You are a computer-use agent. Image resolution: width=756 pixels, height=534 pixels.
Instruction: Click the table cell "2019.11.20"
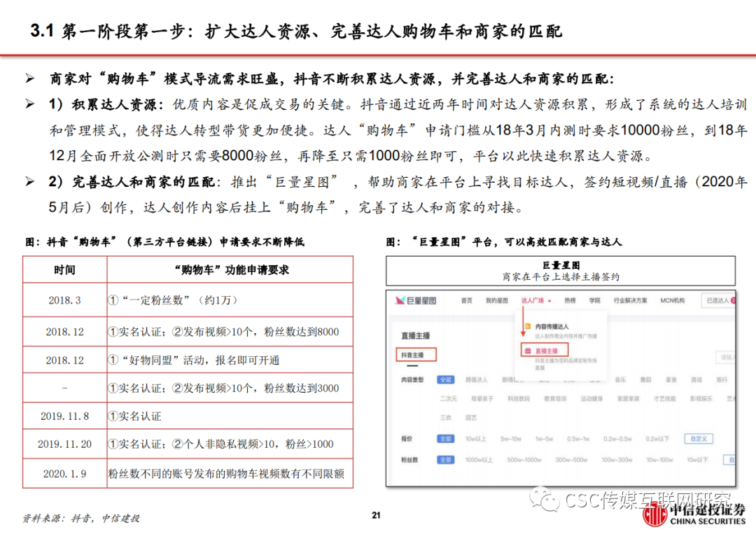click(x=64, y=444)
